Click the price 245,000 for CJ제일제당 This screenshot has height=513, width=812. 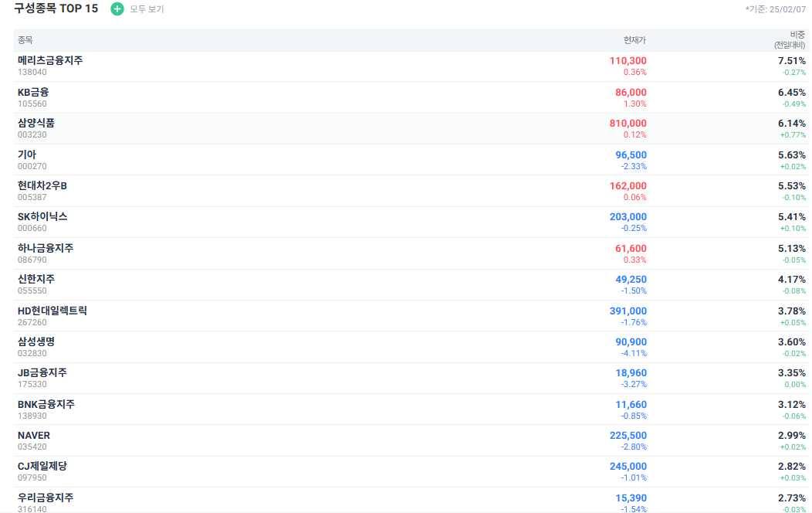[x=628, y=466]
